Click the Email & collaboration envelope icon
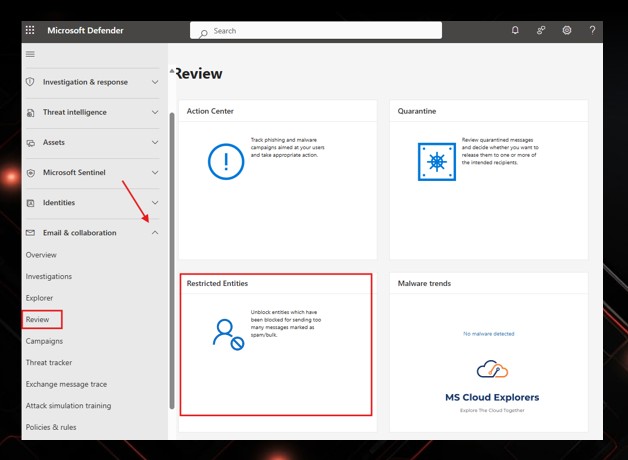The width and height of the screenshot is (628, 460). (x=30, y=233)
